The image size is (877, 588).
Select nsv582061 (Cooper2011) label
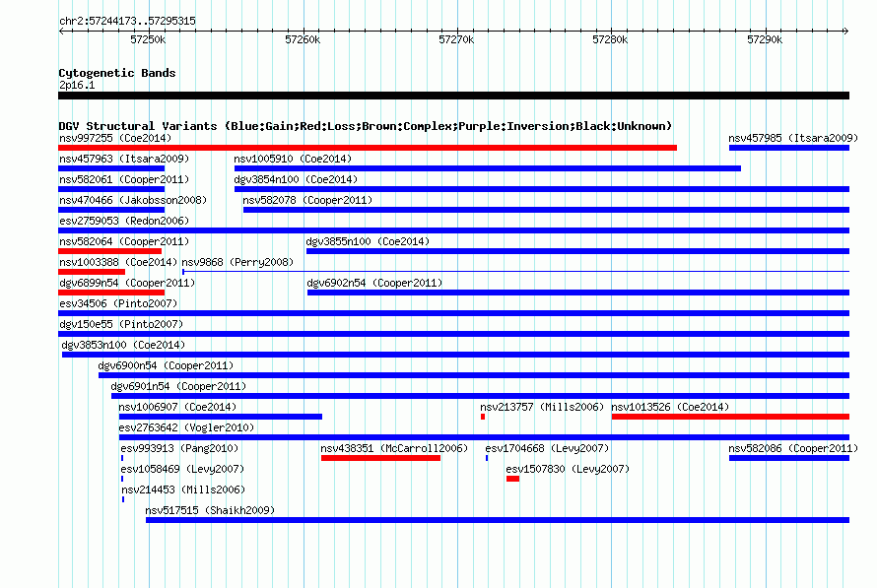click(124, 179)
